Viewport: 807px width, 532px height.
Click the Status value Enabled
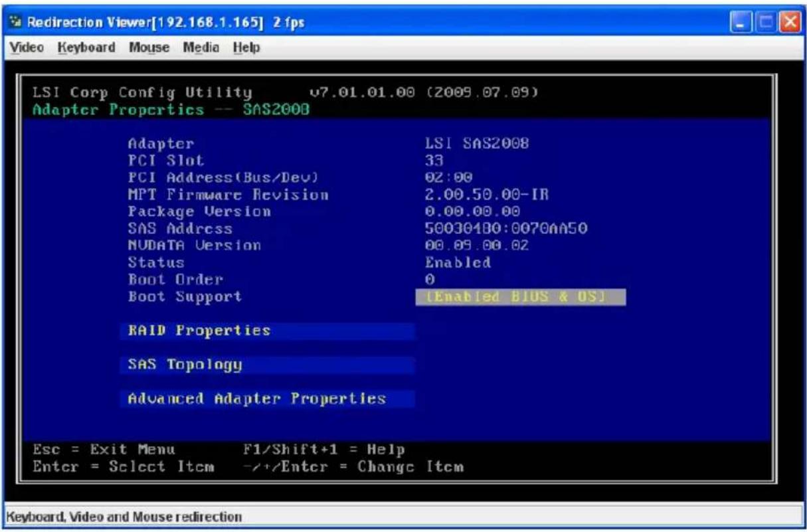(458, 263)
